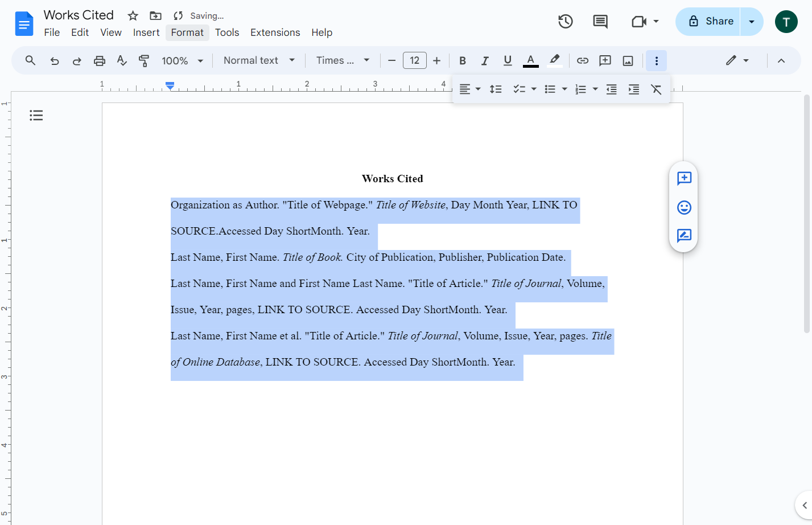
Task: Suggest edits from margin button
Action: pyautogui.click(x=684, y=236)
